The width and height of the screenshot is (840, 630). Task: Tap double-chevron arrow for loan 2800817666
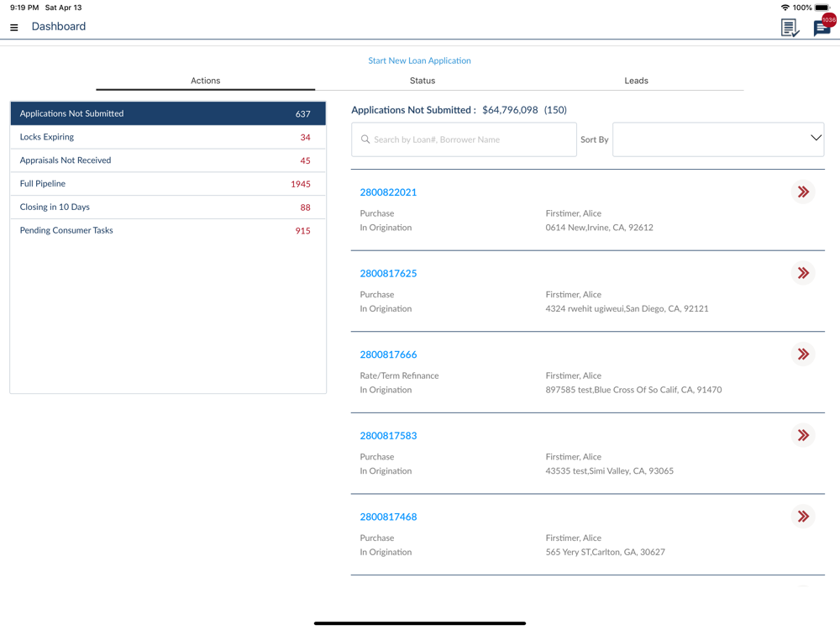pos(803,354)
